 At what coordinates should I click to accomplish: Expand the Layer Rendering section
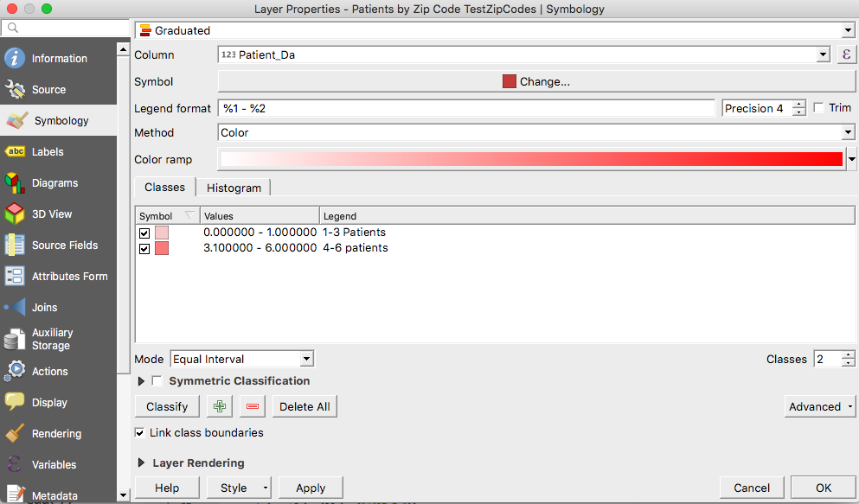(x=141, y=463)
